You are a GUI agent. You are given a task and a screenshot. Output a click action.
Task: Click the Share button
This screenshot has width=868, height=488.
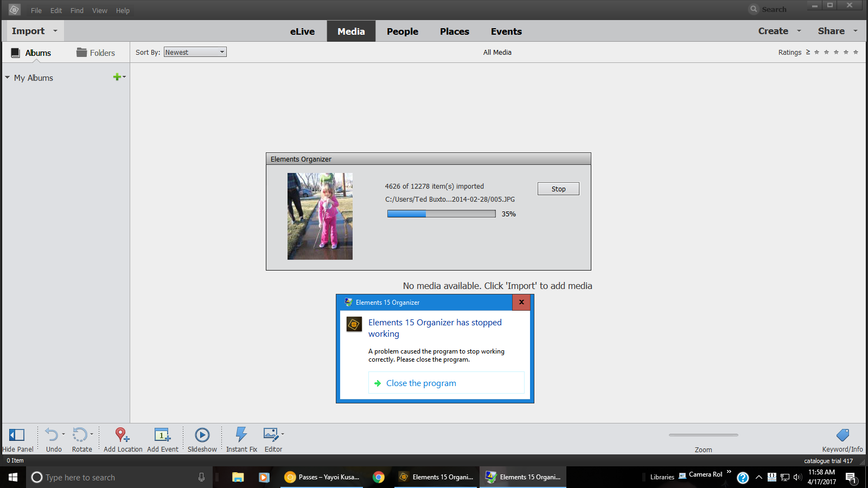pyautogui.click(x=831, y=31)
